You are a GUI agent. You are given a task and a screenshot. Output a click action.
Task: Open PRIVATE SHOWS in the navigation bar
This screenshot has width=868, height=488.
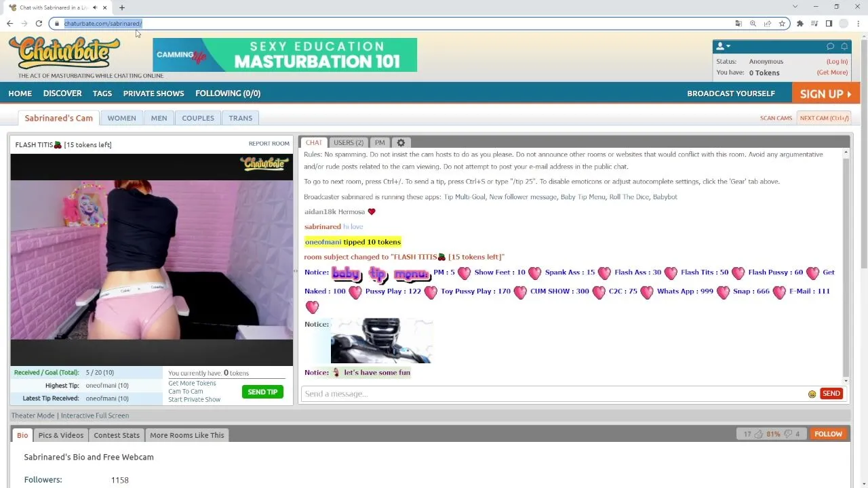tap(153, 94)
